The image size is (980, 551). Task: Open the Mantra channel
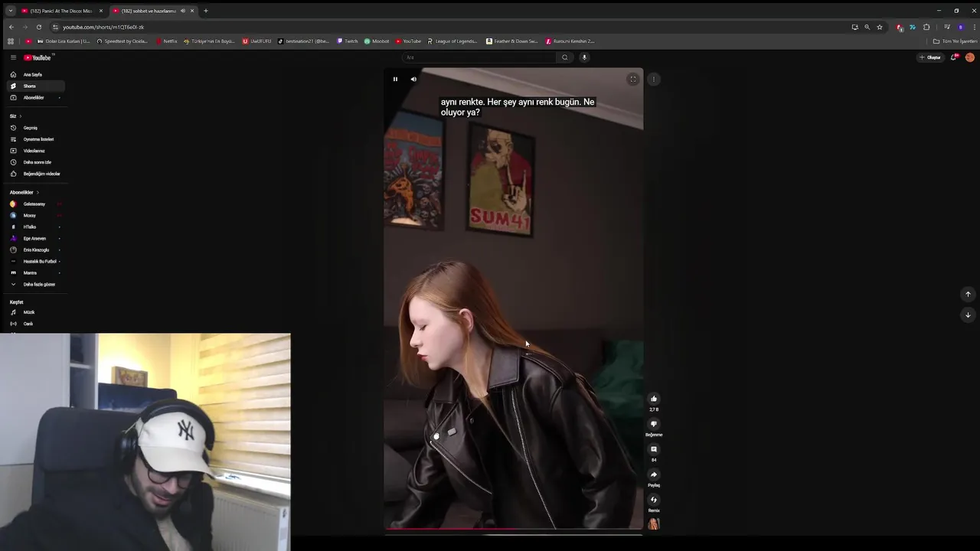click(x=35, y=273)
